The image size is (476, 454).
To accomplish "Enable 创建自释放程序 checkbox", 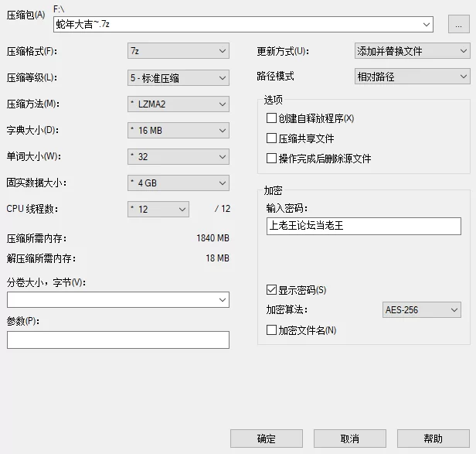I will click(x=310, y=118).
